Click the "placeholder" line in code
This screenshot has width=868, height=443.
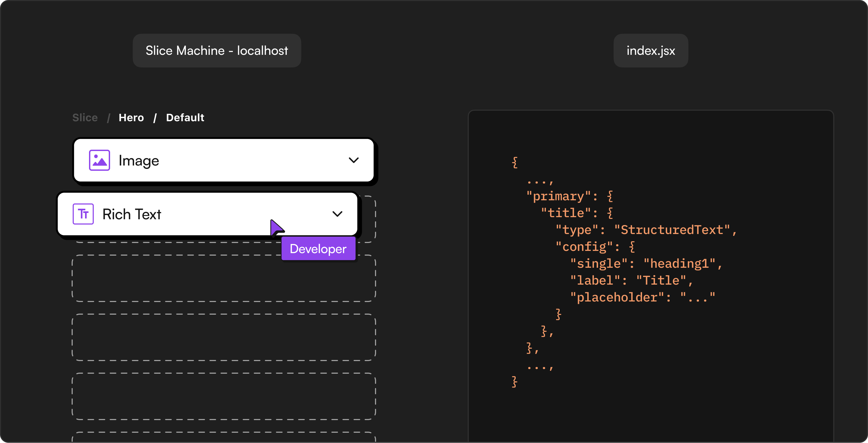coord(642,297)
